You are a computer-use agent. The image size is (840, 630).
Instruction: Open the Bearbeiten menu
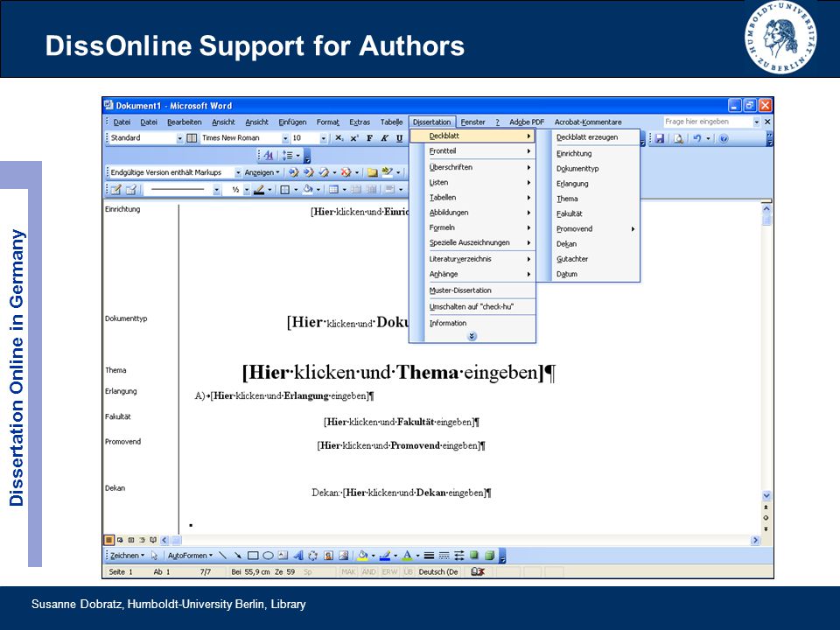tap(185, 122)
